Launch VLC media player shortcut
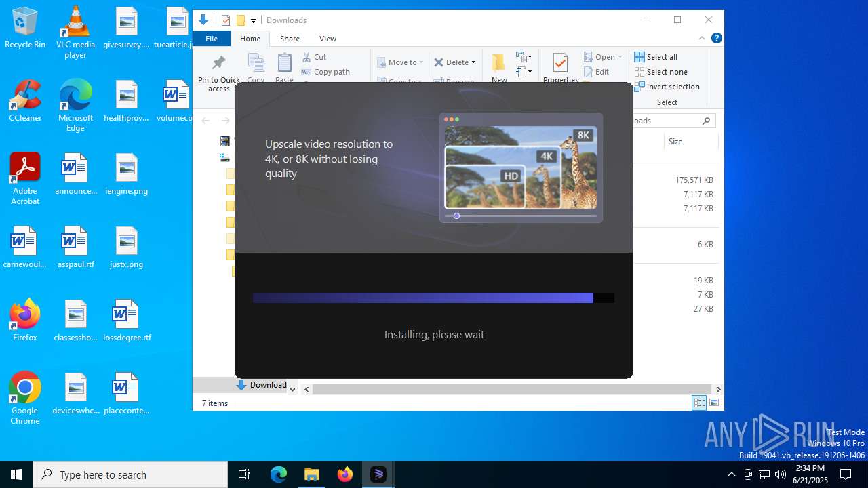This screenshot has height=488, width=868. (x=75, y=33)
